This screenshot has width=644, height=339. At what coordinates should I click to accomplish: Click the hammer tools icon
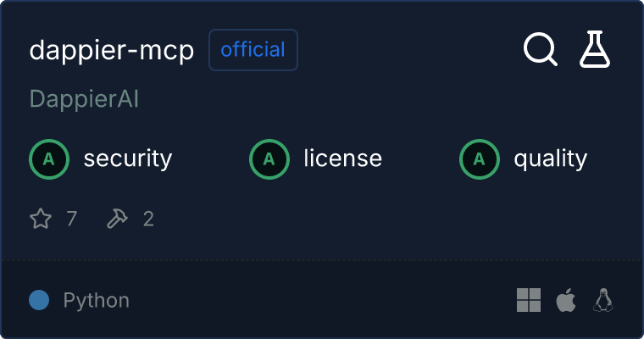click(117, 220)
